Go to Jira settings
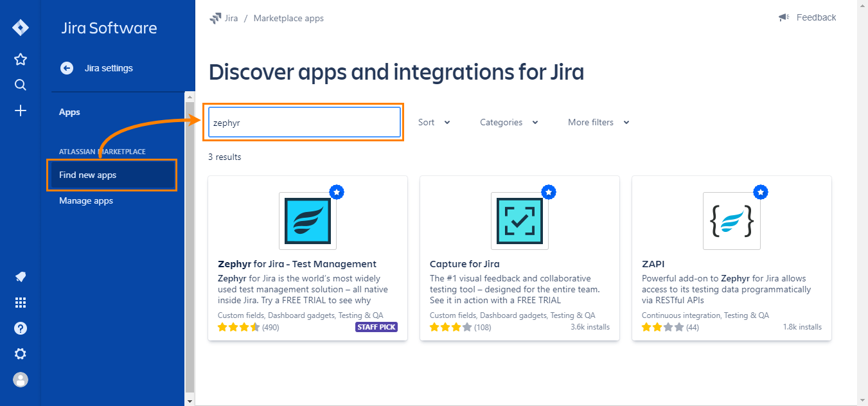 tap(109, 68)
